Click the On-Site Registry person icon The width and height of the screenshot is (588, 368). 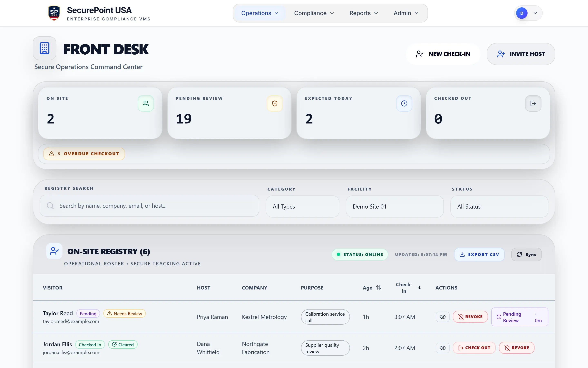tap(54, 251)
